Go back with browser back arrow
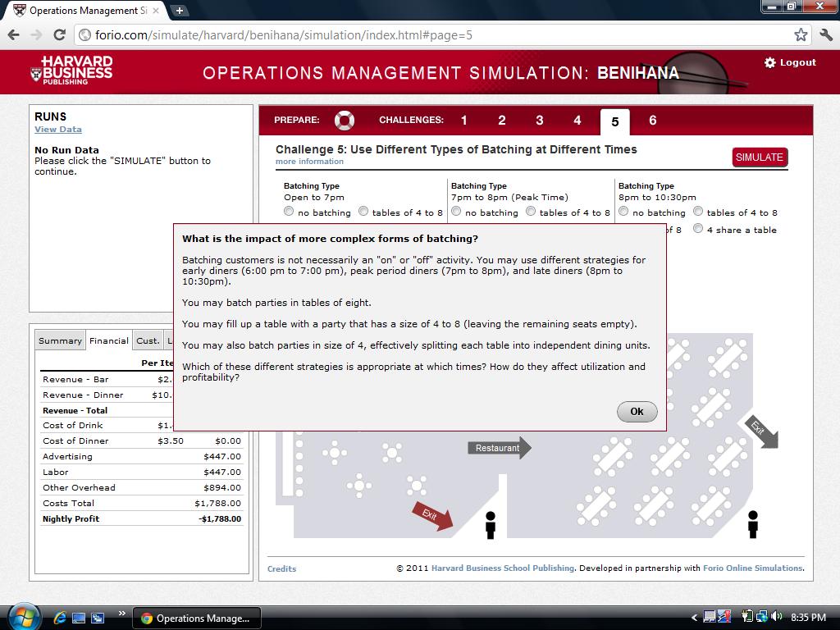The image size is (840, 630). [x=13, y=35]
